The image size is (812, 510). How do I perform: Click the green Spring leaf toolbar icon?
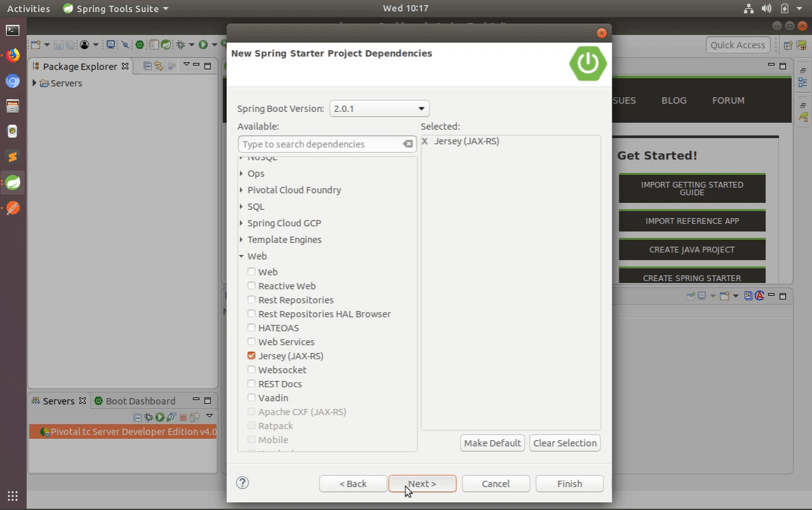[166, 45]
